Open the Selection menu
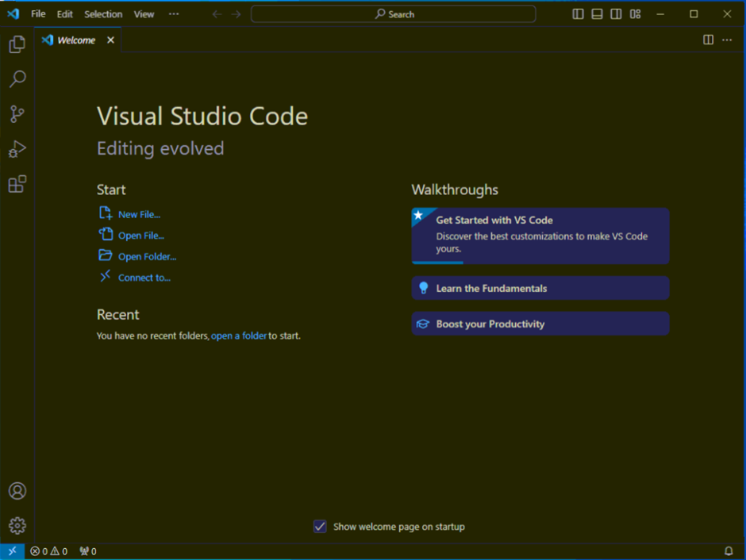The width and height of the screenshot is (746, 560). (x=103, y=13)
